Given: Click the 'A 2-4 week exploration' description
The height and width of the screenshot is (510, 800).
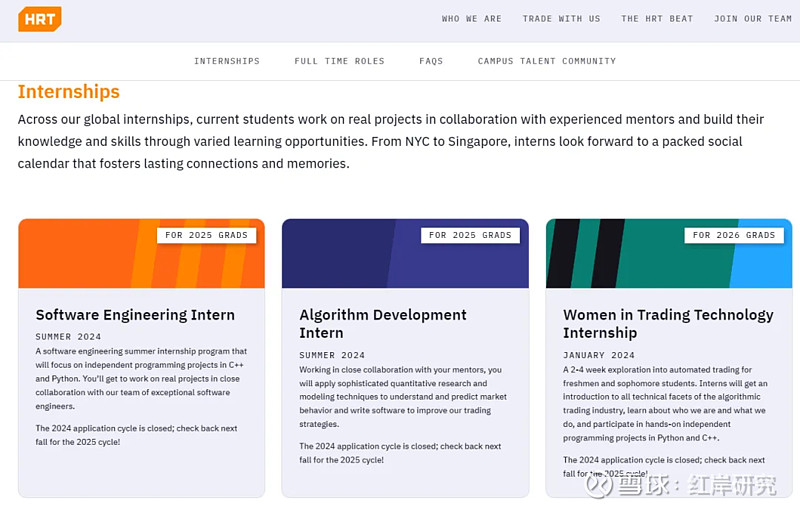Looking at the screenshot, I should pos(665,403).
